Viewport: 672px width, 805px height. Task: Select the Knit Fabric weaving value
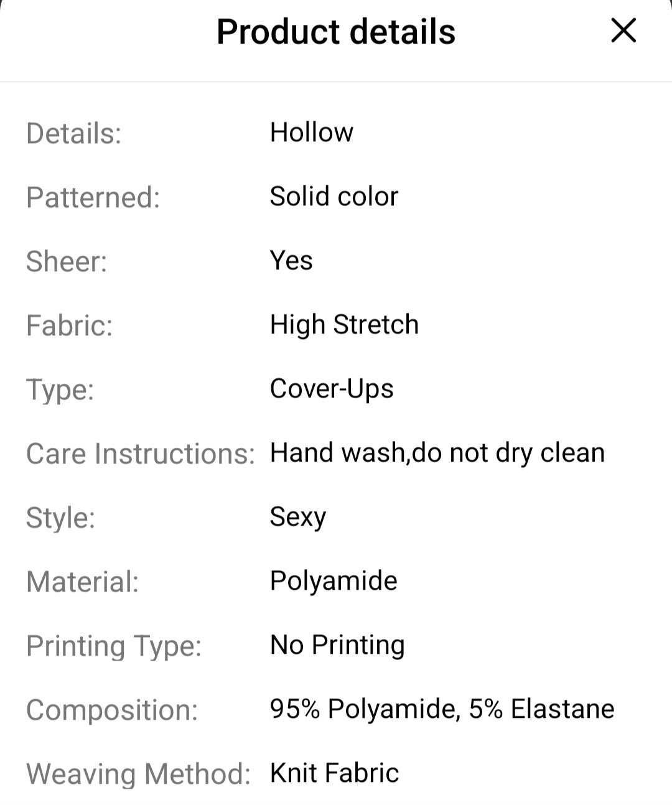point(334,772)
